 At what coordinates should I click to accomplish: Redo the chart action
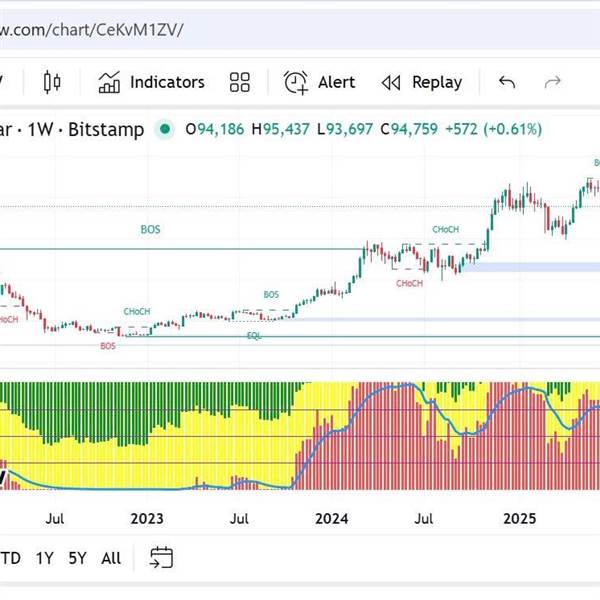pyautogui.click(x=552, y=82)
